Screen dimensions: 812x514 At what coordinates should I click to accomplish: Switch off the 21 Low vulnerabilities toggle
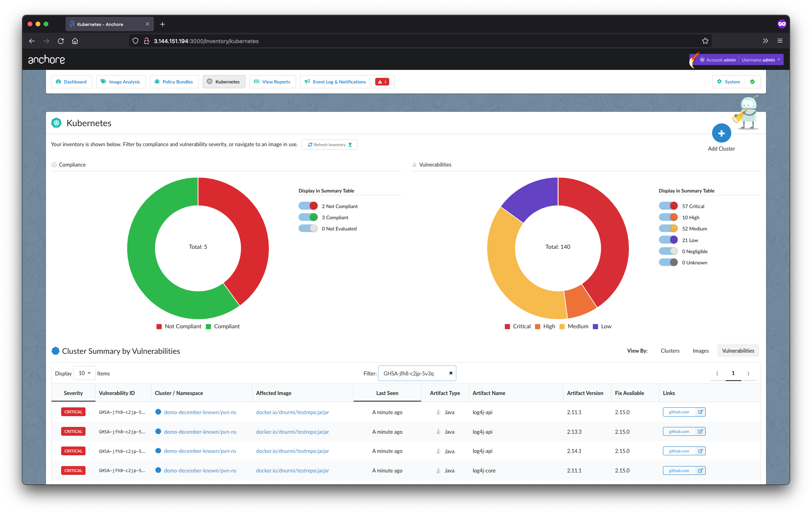point(668,240)
